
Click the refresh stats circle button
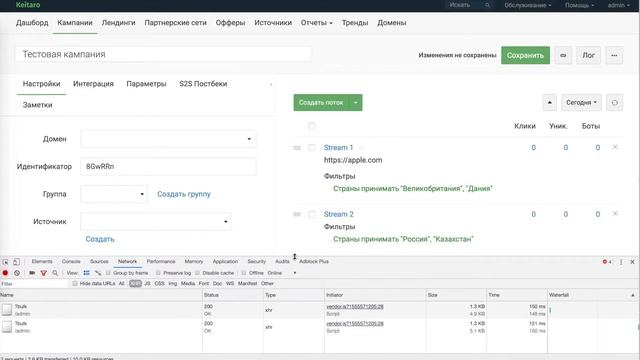[x=614, y=102]
